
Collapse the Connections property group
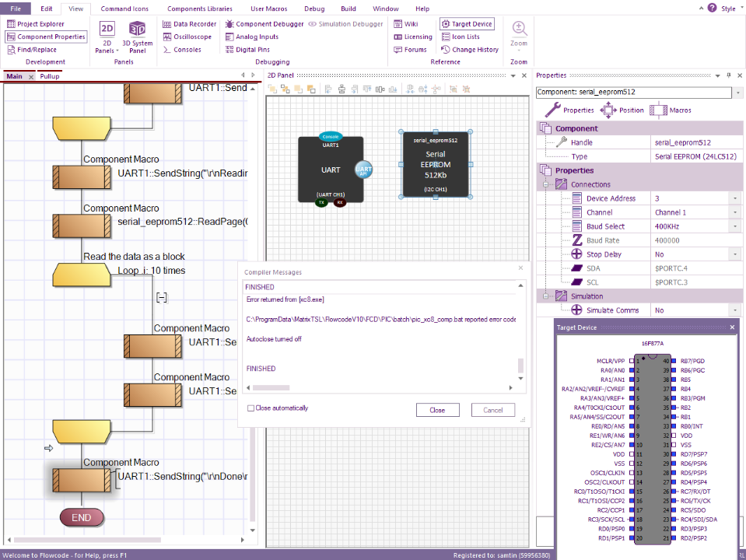coord(546,184)
